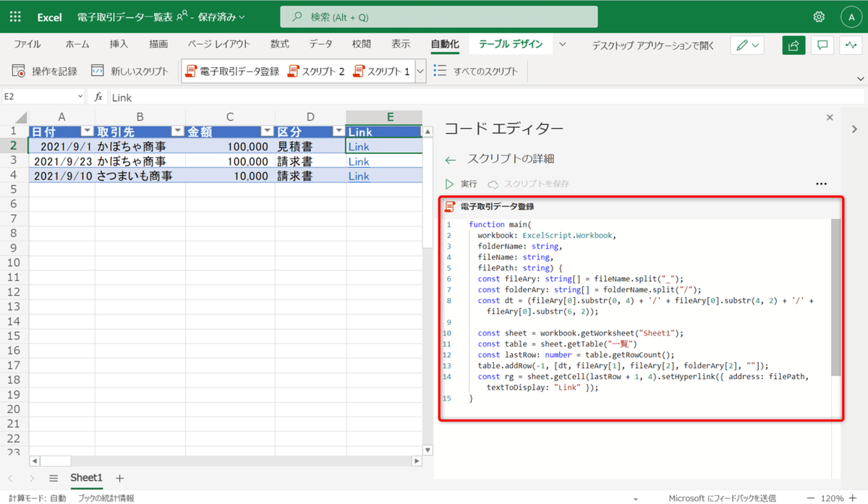Expand the script gallery dropdown arrow

click(x=420, y=71)
